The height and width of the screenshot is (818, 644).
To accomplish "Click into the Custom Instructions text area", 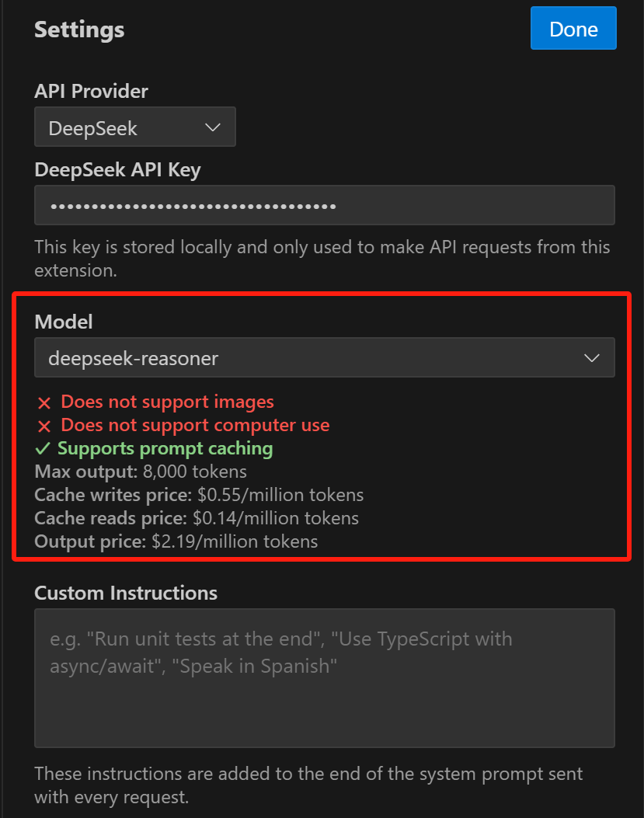I will 325,677.
